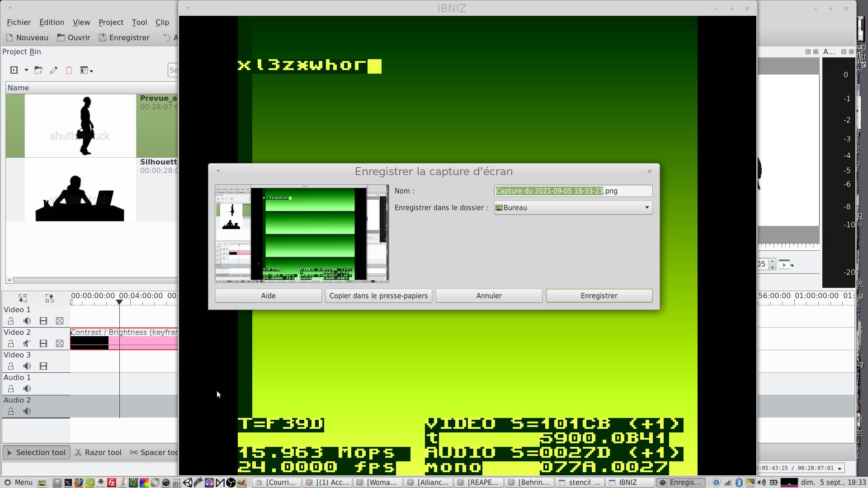Click the pencil edit clip icon
Viewport: 868px width, 488px height.
(54, 70)
